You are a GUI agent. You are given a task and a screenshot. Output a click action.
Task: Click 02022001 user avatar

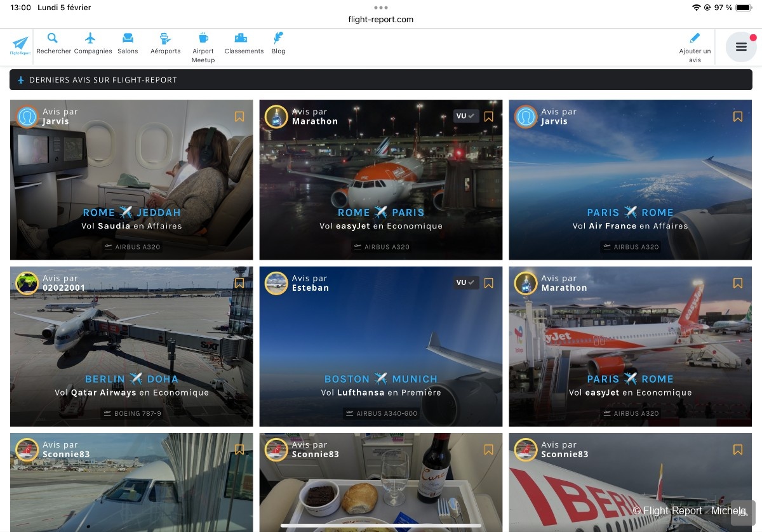click(27, 283)
